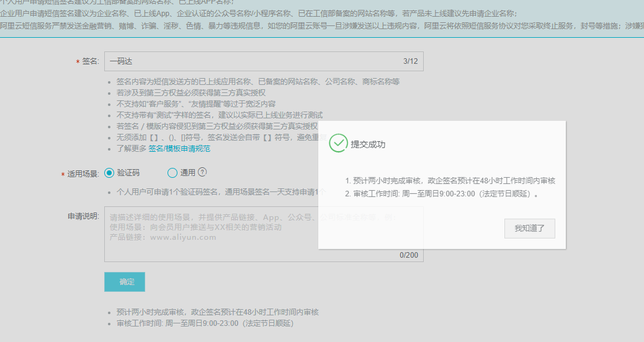Click the 3/12 character counter

pyautogui.click(x=410, y=61)
